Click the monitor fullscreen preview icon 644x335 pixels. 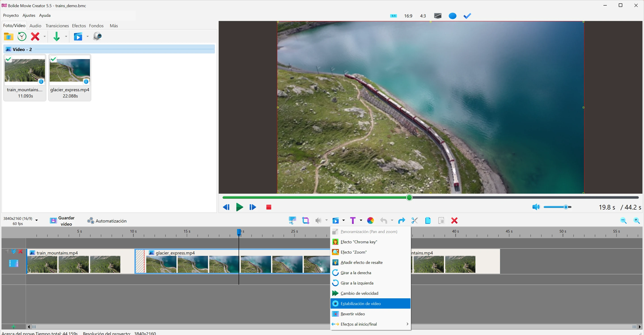pos(438,16)
